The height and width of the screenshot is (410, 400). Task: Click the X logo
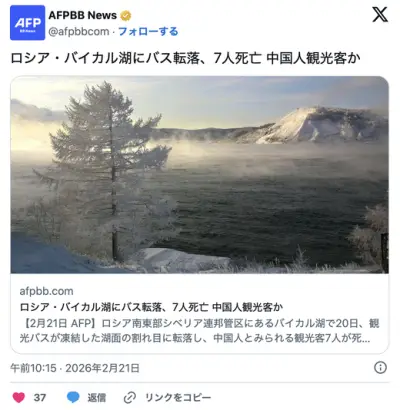click(380, 15)
